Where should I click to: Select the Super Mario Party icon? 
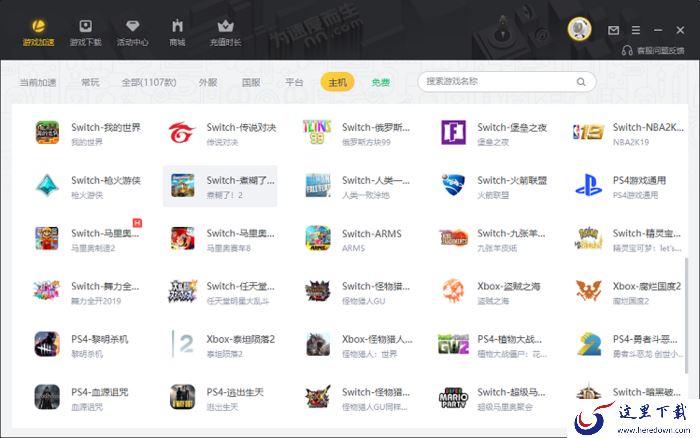[453, 397]
